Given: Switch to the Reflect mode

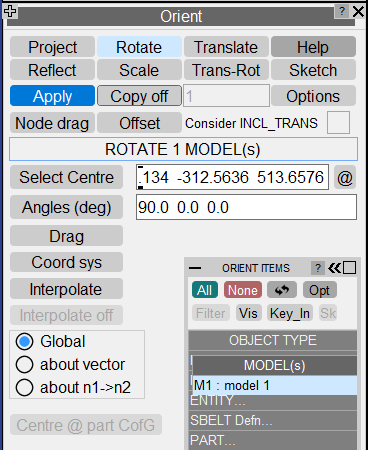Looking at the screenshot, I should [x=52, y=70].
